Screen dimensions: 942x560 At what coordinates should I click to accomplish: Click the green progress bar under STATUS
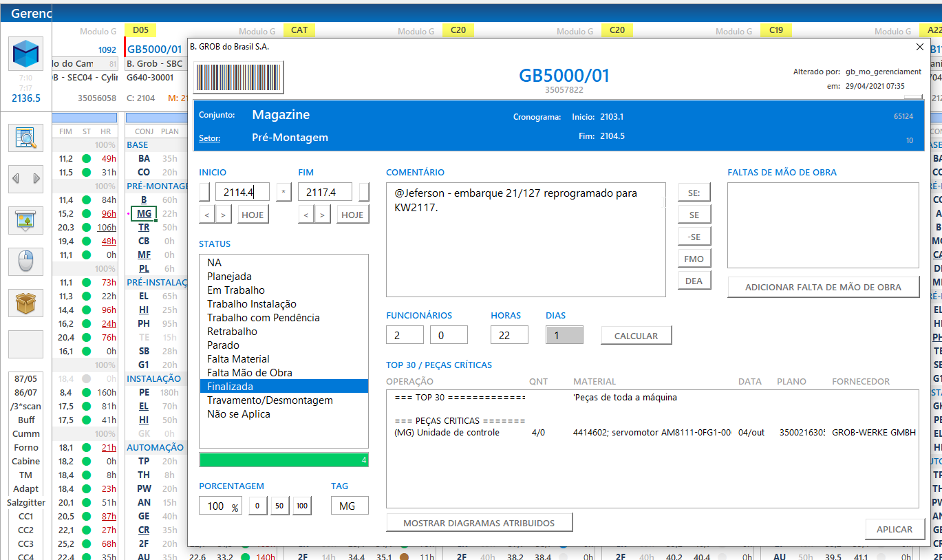[x=283, y=460]
